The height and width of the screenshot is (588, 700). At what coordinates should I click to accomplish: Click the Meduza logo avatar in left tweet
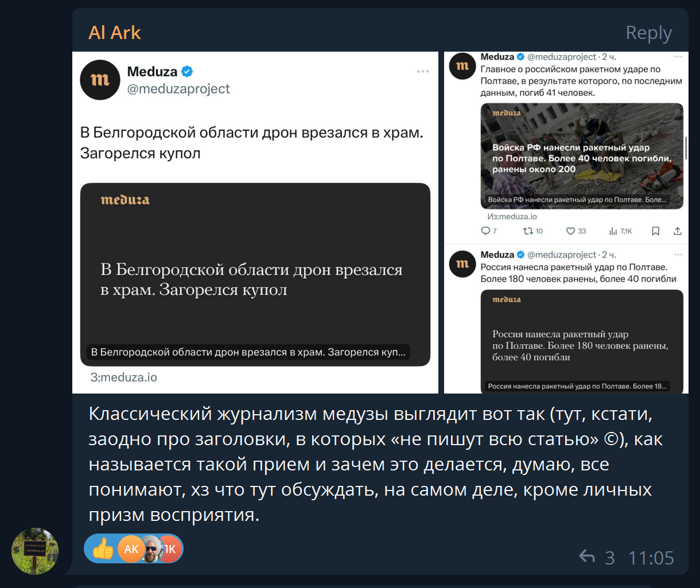100,80
